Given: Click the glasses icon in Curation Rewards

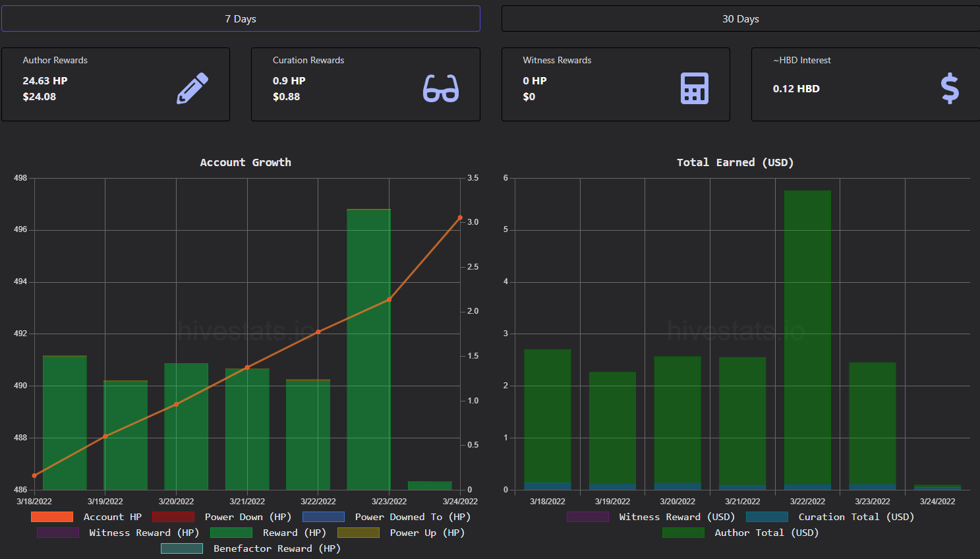Looking at the screenshot, I should (441, 88).
